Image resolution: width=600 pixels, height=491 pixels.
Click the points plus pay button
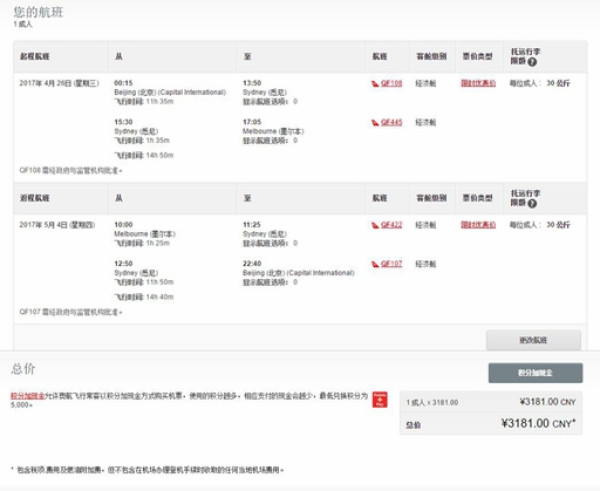coord(535,373)
